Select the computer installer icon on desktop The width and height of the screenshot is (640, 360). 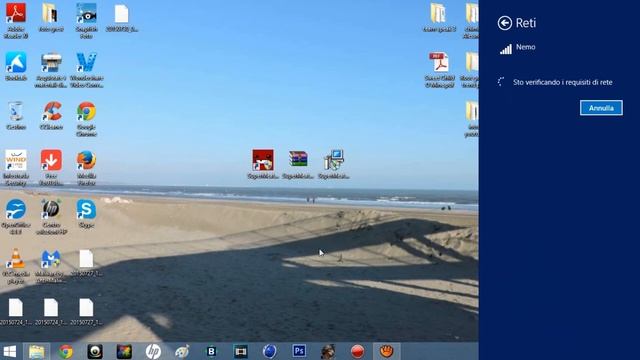(x=333, y=164)
